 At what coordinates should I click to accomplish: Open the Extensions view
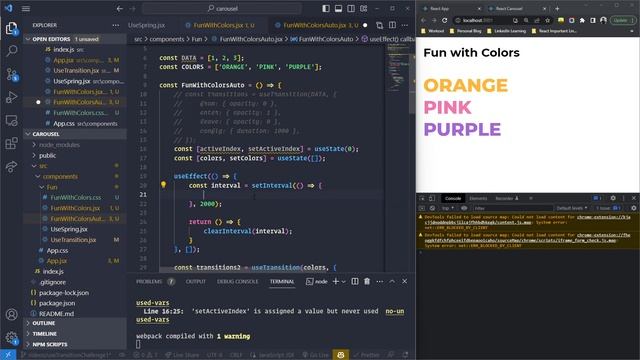(x=11, y=143)
